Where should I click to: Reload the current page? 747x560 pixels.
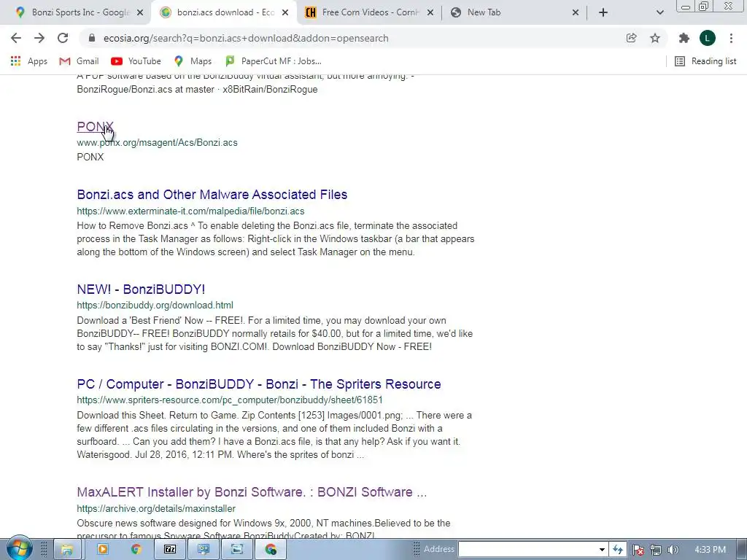63,38
